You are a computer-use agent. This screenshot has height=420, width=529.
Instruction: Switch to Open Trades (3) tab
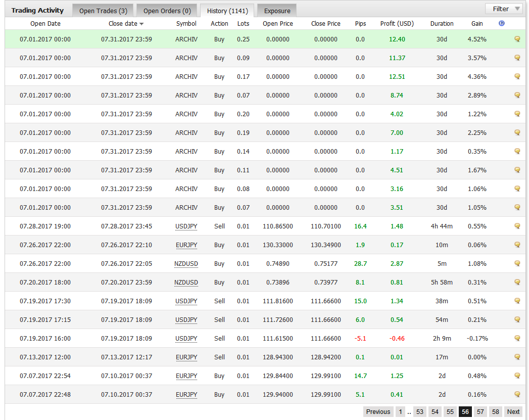103,11
